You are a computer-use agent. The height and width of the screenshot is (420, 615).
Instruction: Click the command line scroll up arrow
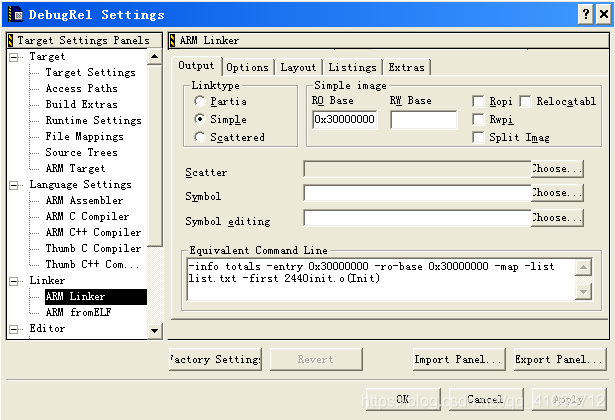click(584, 267)
